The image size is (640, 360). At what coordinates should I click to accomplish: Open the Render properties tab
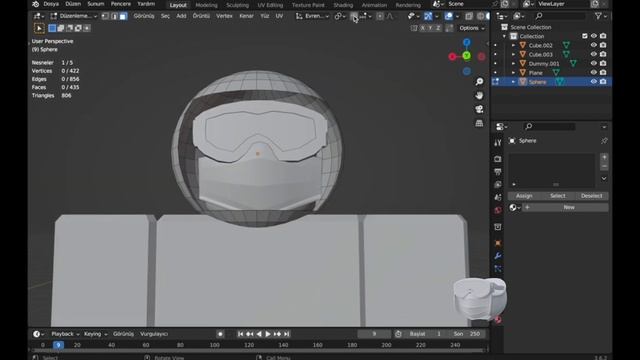(498, 159)
